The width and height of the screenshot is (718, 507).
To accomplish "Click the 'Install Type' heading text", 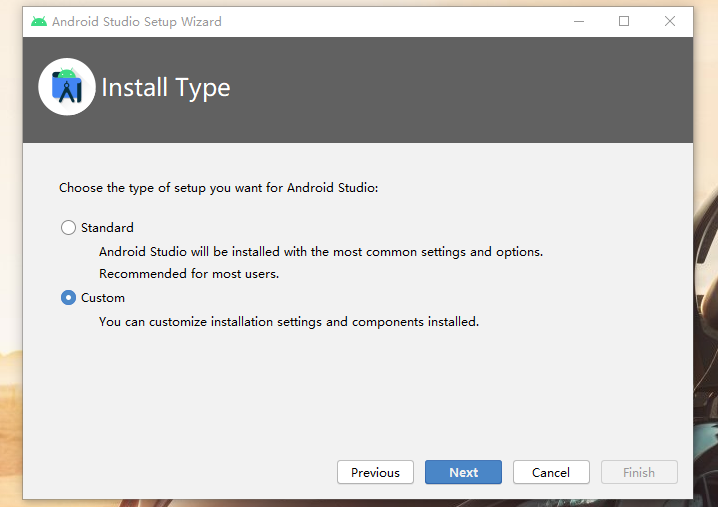I will pos(165,87).
